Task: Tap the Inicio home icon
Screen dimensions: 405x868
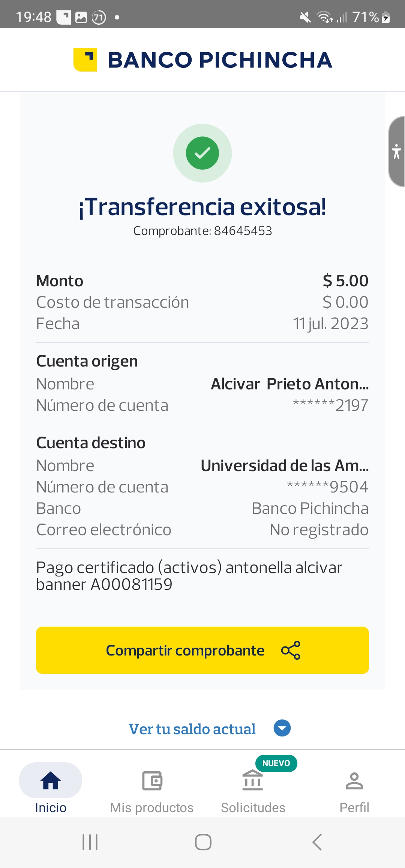Action: pos(51,781)
